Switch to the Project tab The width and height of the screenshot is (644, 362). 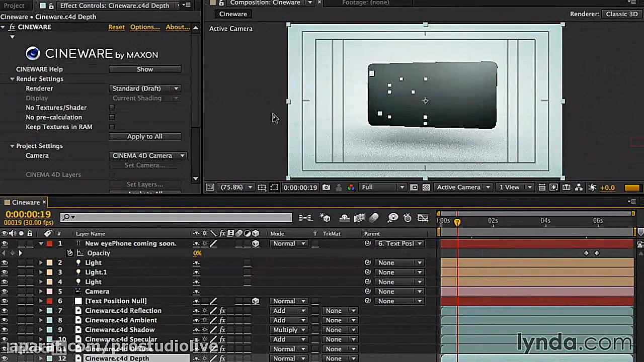[x=15, y=6]
